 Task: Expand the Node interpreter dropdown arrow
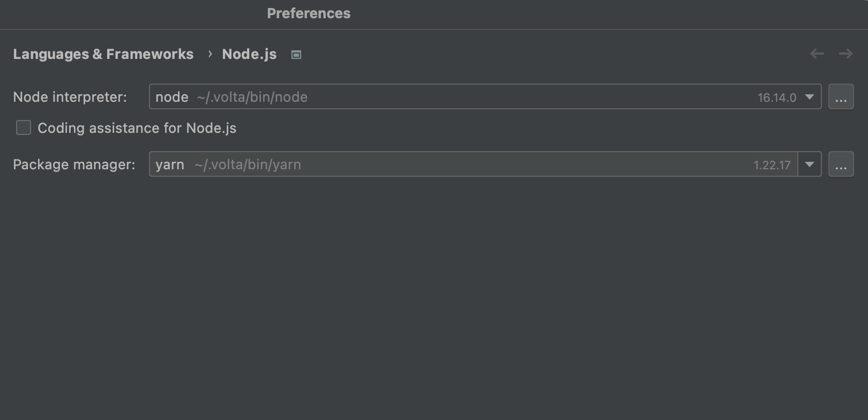pyautogui.click(x=809, y=97)
